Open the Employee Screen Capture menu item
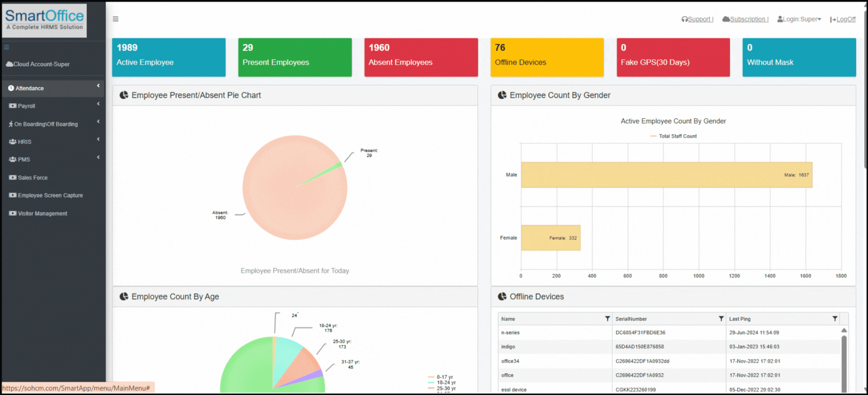Screen dimensions: 868x395 point(53,195)
